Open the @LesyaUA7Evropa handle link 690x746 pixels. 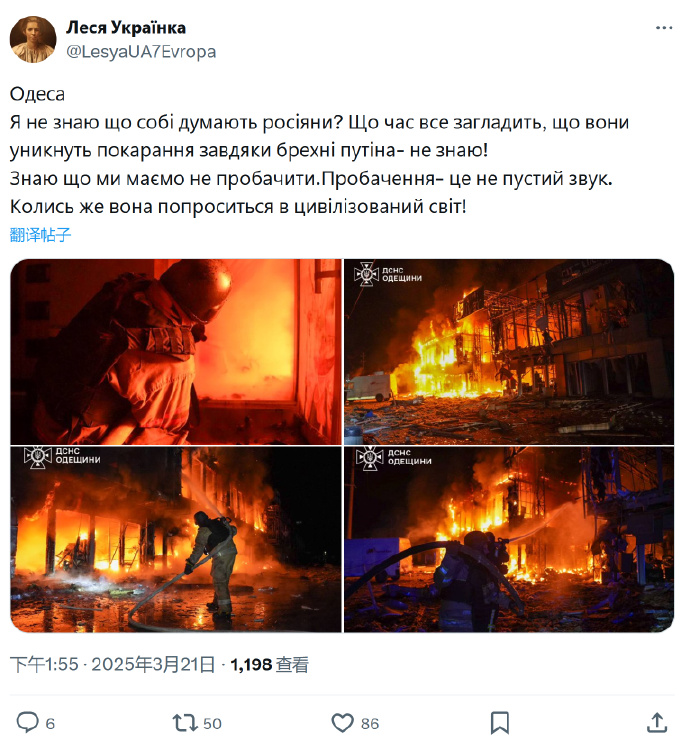[141, 51]
